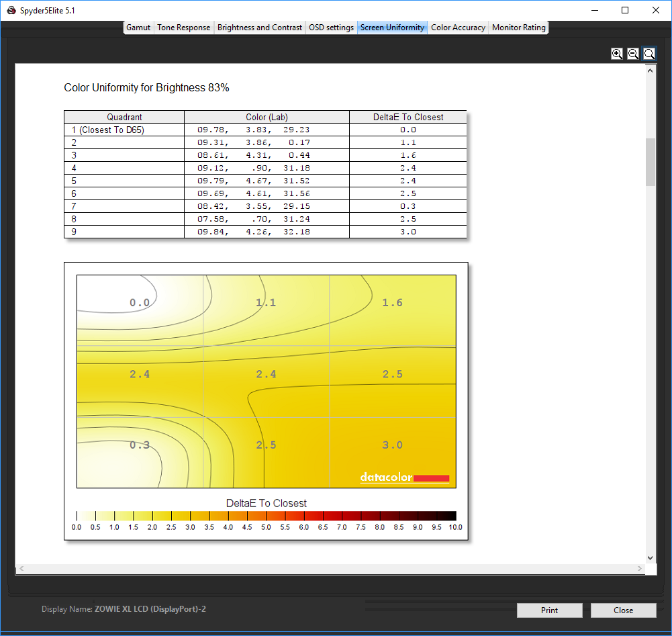Click the zoom out magnifier icon
The height and width of the screenshot is (636, 672).
[633, 54]
